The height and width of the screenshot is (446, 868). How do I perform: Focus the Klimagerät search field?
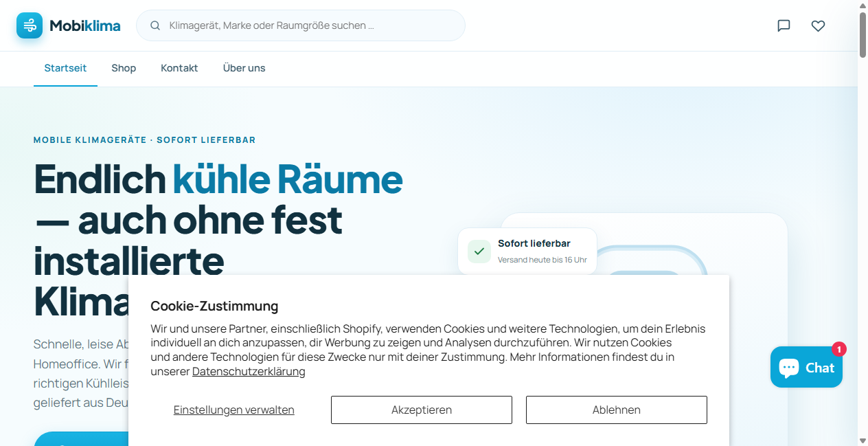301,25
